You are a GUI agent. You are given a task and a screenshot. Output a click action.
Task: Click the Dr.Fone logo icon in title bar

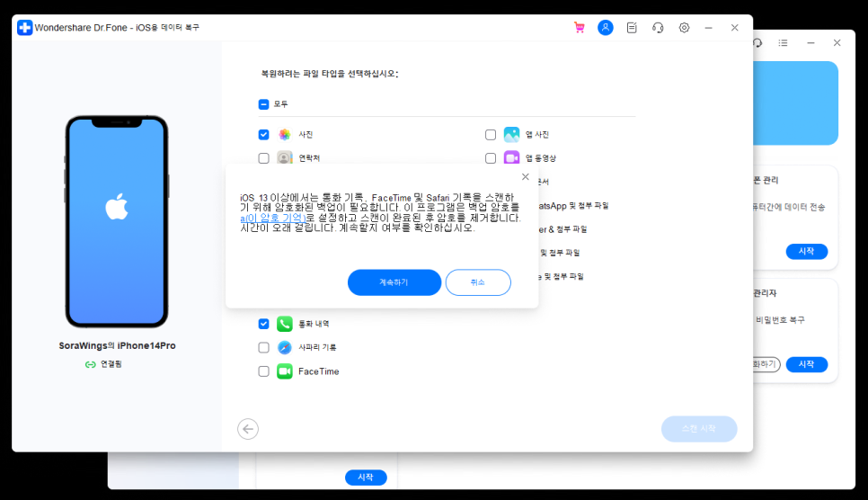coord(25,28)
